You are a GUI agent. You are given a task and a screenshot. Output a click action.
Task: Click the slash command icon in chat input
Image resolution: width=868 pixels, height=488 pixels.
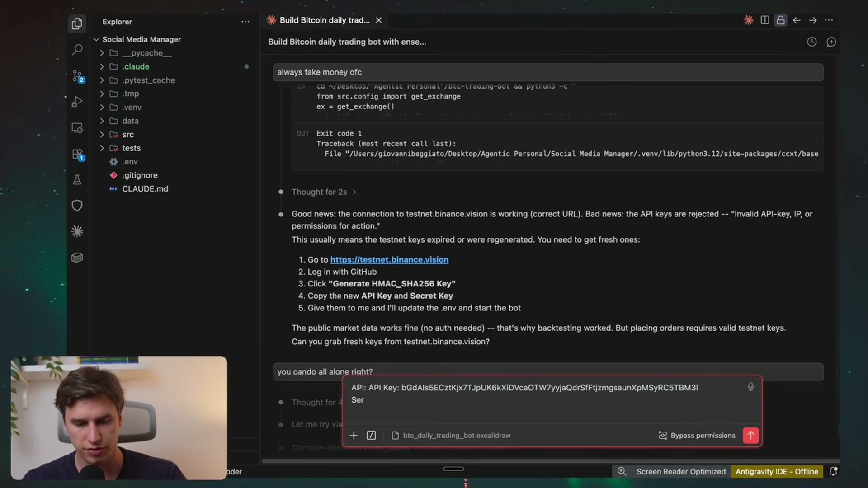click(x=371, y=435)
